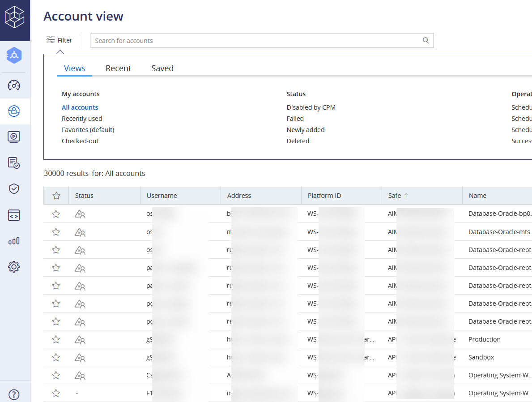This screenshot has width=532, height=402.
Task: Open the help question mark icon
Action: [x=14, y=394]
